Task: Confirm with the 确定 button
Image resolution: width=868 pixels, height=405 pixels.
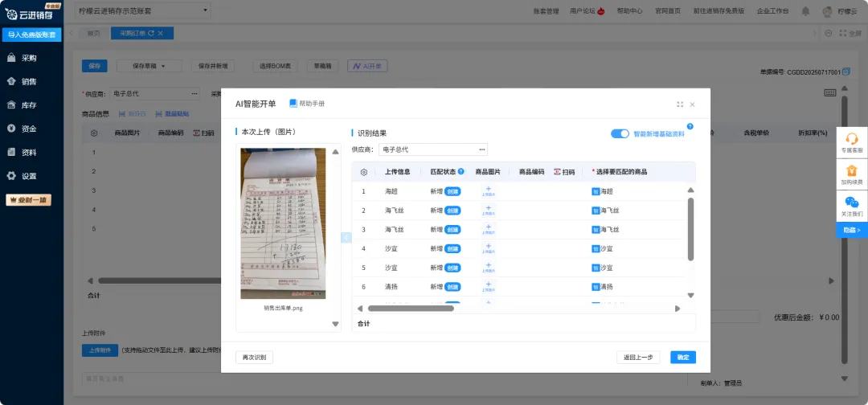Action: pyautogui.click(x=683, y=358)
